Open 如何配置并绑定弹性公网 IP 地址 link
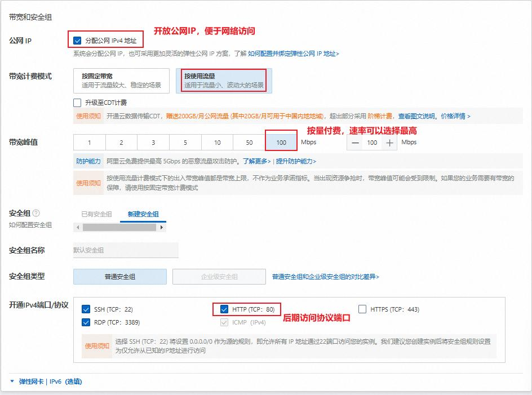The width and height of the screenshot is (532, 395). tap(293, 54)
